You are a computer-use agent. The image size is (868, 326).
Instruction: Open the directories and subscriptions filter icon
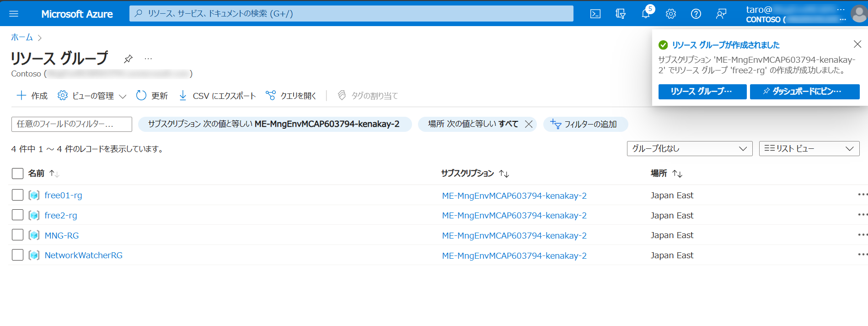pyautogui.click(x=620, y=14)
